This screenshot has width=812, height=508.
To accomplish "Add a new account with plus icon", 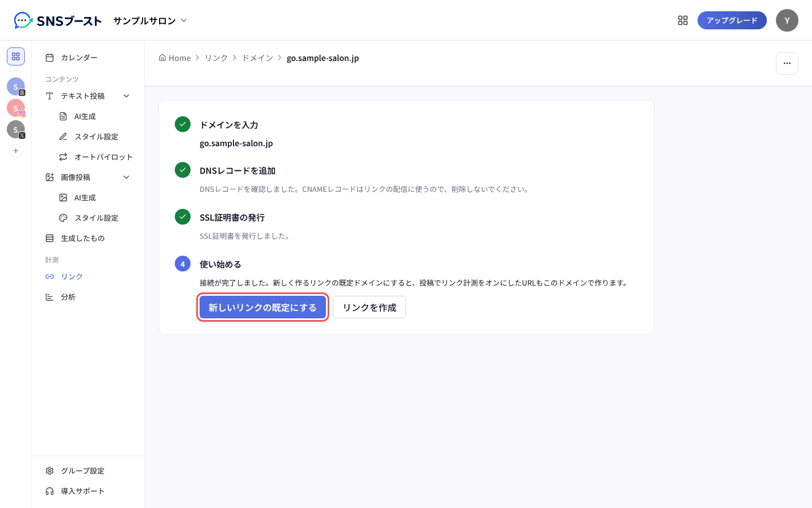I will pyautogui.click(x=16, y=151).
